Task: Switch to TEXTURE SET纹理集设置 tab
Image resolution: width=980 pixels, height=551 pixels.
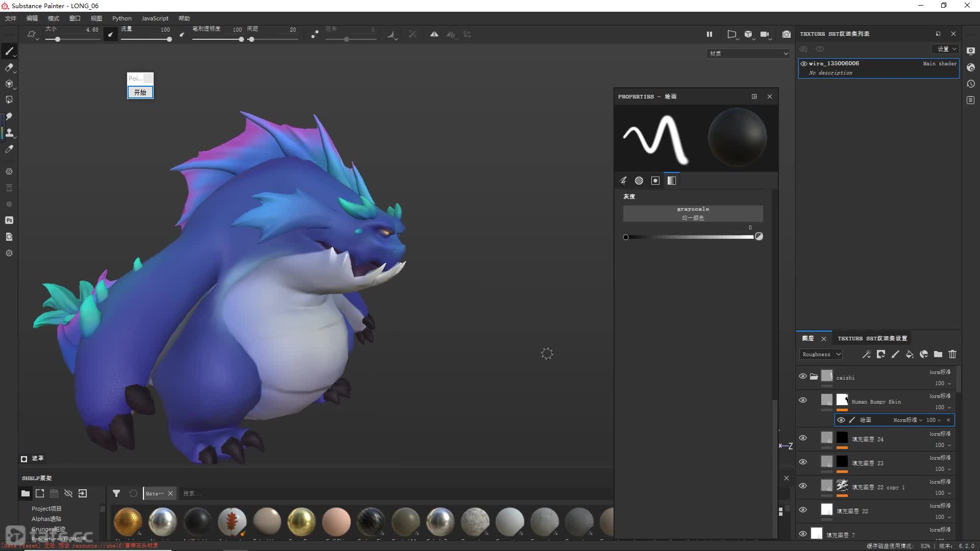Action: (872, 338)
